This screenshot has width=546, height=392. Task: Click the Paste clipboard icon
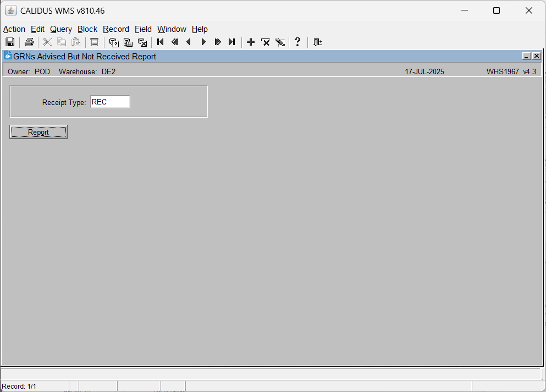click(76, 42)
